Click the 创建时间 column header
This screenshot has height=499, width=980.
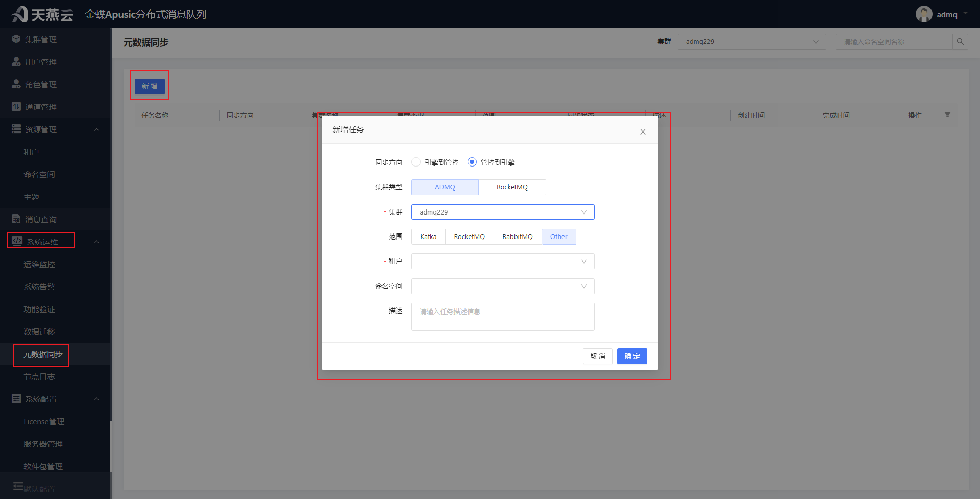click(x=751, y=115)
